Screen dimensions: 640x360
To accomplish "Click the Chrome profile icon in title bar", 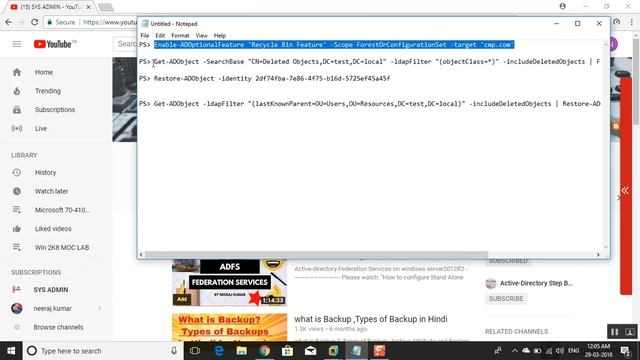I will pyautogui.click(x=562, y=6).
